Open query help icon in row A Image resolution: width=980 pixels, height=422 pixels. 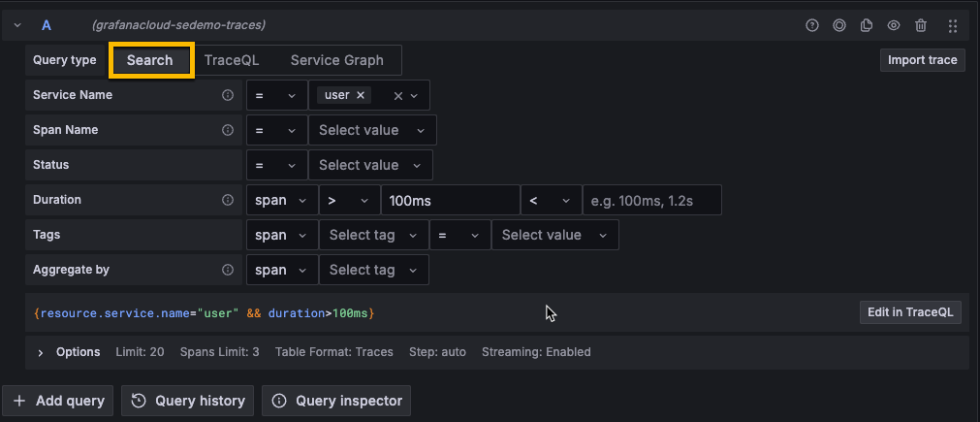click(812, 25)
